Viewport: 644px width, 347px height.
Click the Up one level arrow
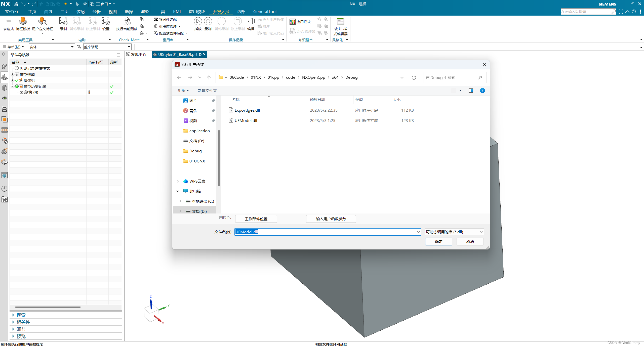point(209,77)
